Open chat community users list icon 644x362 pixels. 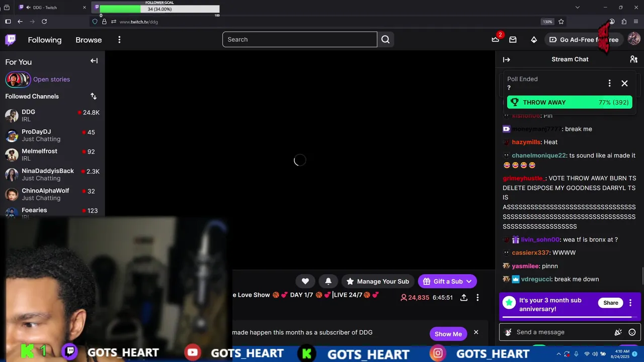tap(633, 59)
